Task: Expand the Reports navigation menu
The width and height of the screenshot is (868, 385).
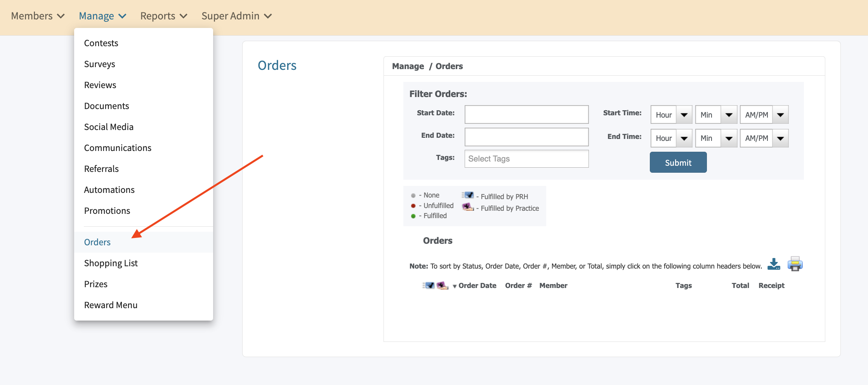Action: (163, 16)
